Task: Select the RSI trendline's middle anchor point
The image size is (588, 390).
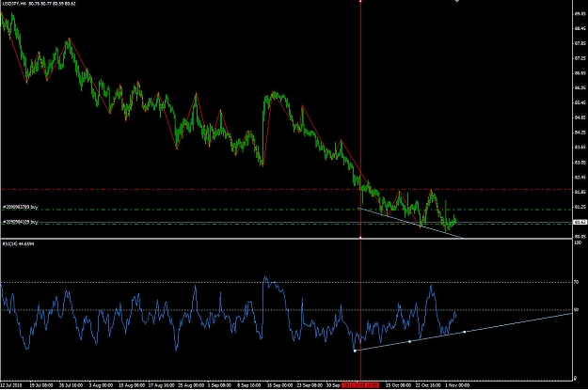Action: tap(409, 342)
